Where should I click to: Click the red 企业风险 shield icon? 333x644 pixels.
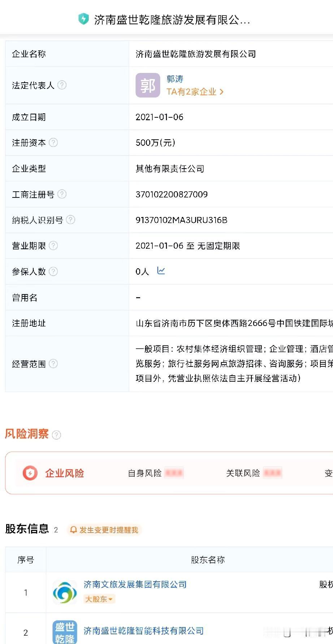[x=30, y=473]
